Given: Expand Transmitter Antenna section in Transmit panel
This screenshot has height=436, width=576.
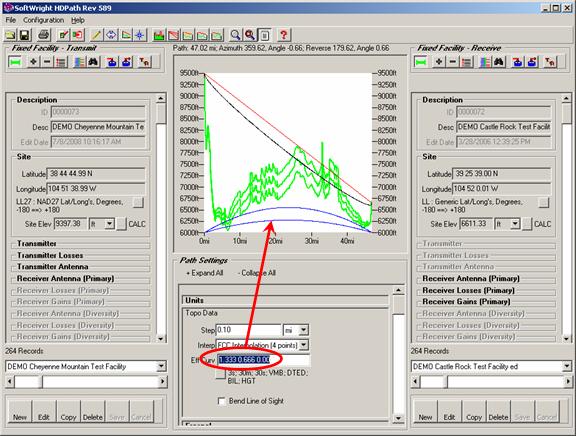Looking at the screenshot, I should [53, 267].
